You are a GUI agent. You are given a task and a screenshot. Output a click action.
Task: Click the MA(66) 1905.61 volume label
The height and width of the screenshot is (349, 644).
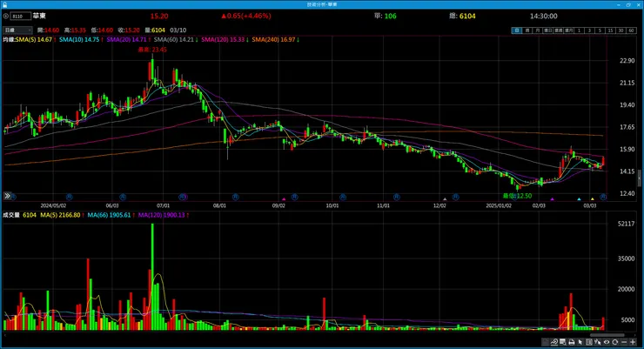point(109,215)
